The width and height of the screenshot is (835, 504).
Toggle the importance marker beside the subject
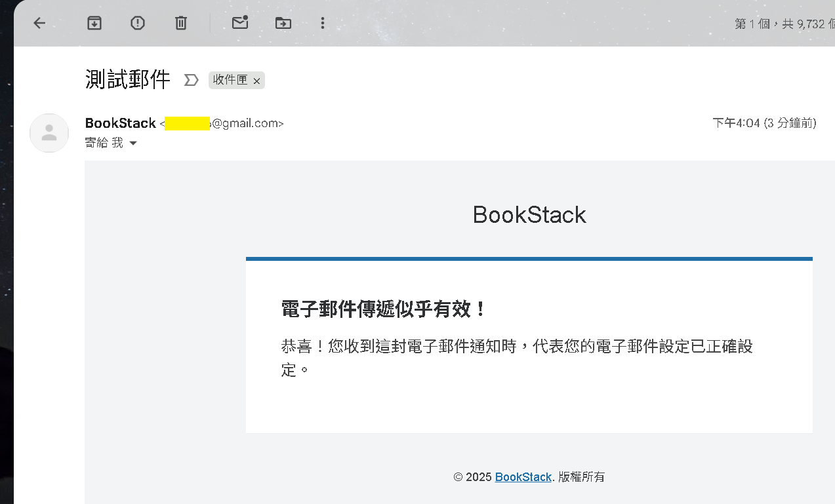tap(191, 81)
